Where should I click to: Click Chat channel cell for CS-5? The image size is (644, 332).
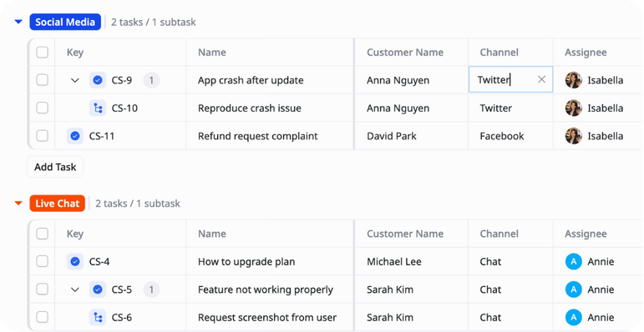click(x=490, y=289)
